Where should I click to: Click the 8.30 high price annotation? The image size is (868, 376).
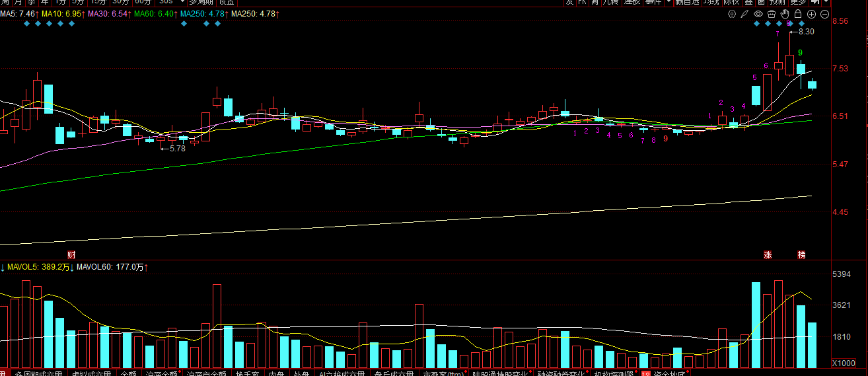click(x=807, y=32)
